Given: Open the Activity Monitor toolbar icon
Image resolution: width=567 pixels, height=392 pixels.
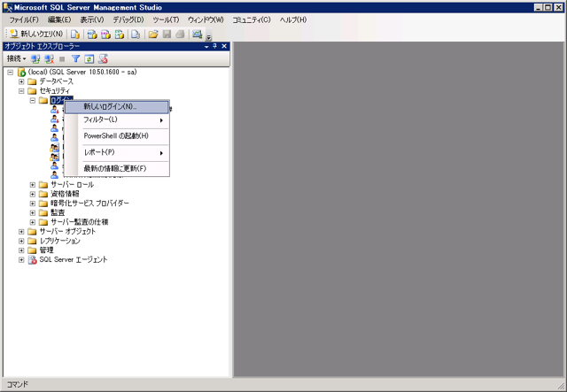Looking at the screenshot, I should click(197, 35).
